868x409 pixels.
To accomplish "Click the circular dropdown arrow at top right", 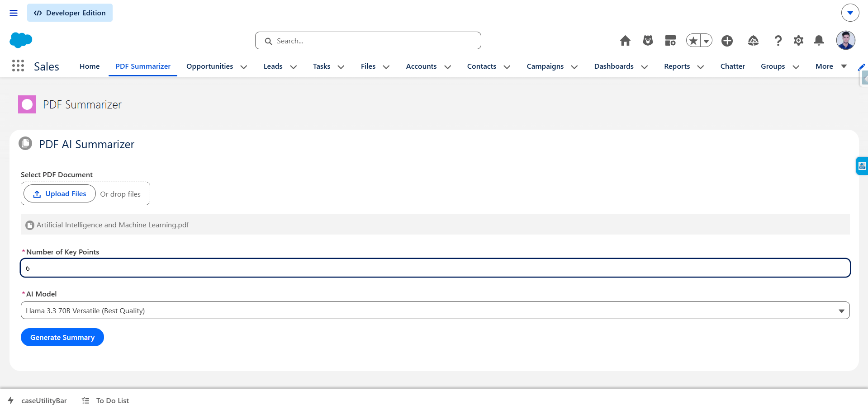I will pyautogui.click(x=850, y=13).
